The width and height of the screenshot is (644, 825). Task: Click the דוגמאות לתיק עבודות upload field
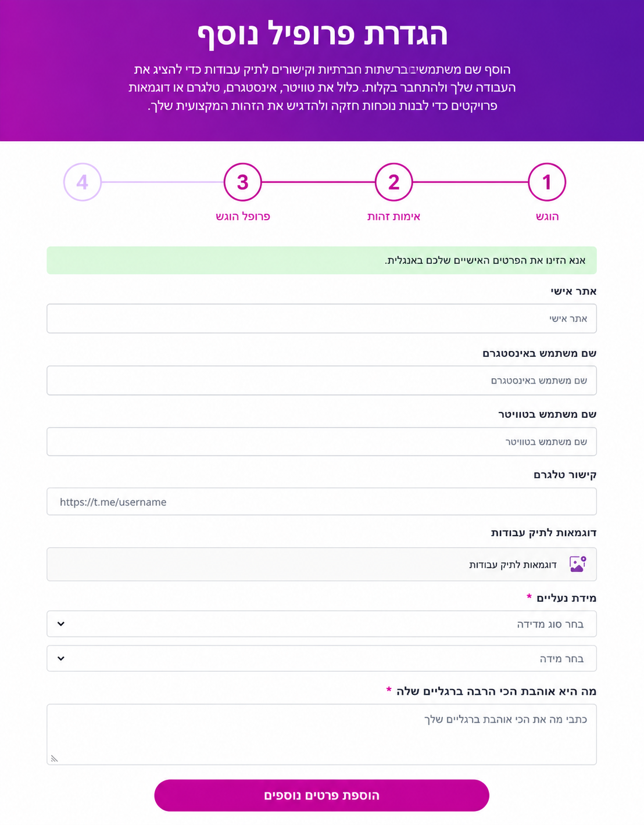click(x=321, y=564)
